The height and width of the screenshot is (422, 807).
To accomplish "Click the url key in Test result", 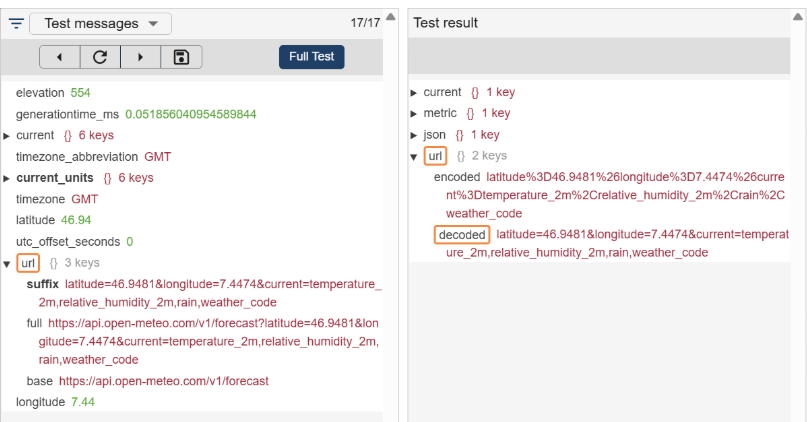I will coord(435,156).
